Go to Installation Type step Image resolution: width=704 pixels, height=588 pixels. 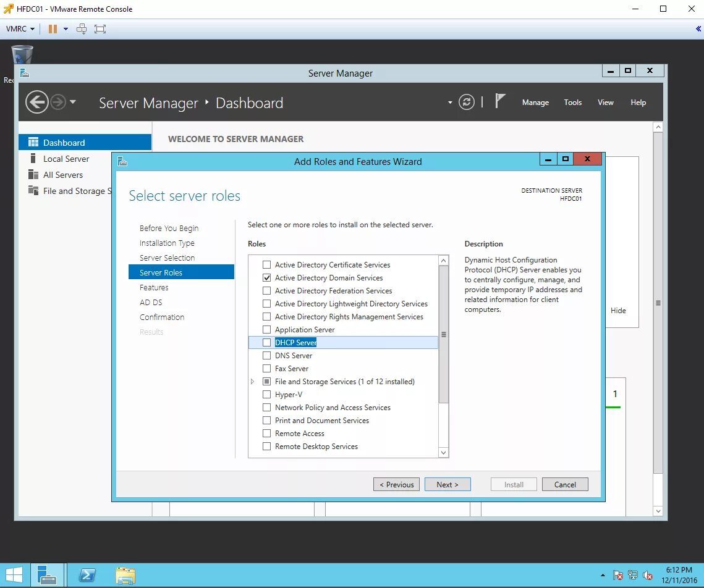coord(167,243)
